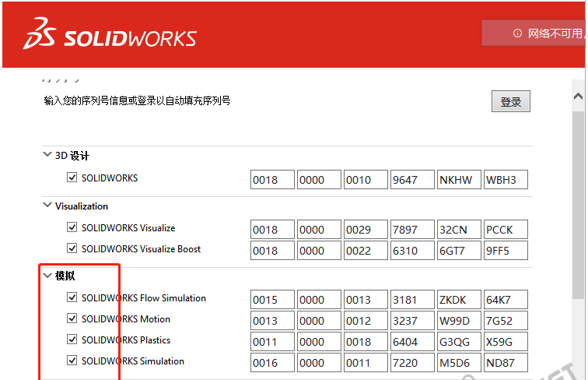Click Flow Simulation serial field ZKDK

(459, 299)
